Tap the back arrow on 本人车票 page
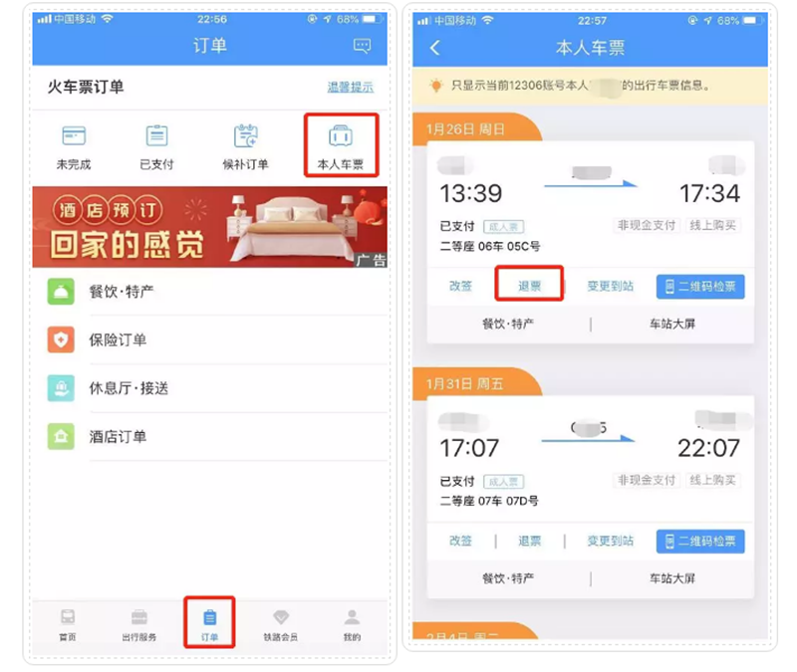797x672 pixels. coord(434,48)
